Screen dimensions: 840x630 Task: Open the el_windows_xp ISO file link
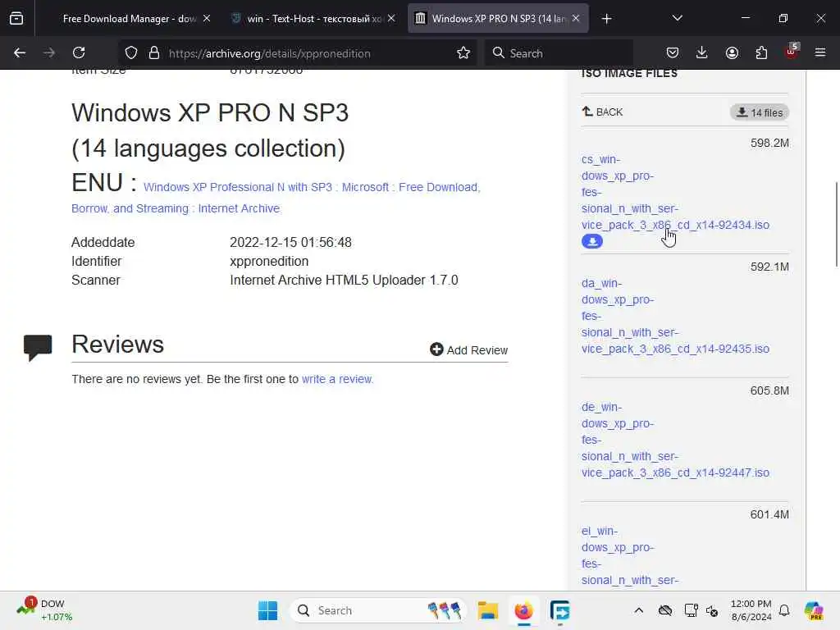630,555
